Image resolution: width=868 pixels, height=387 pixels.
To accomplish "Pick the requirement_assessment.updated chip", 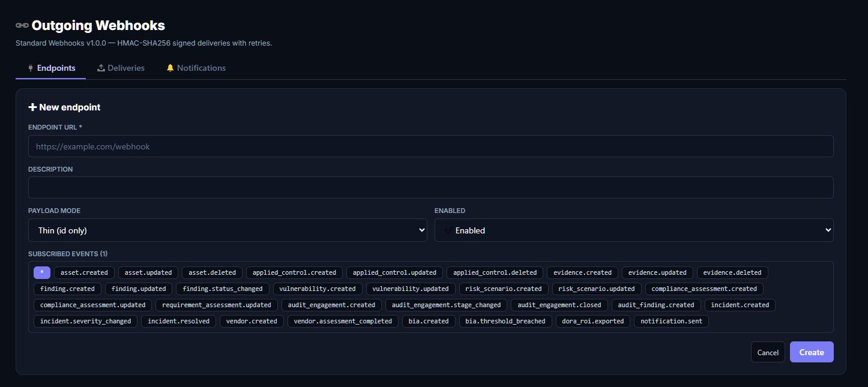I will point(217,305).
